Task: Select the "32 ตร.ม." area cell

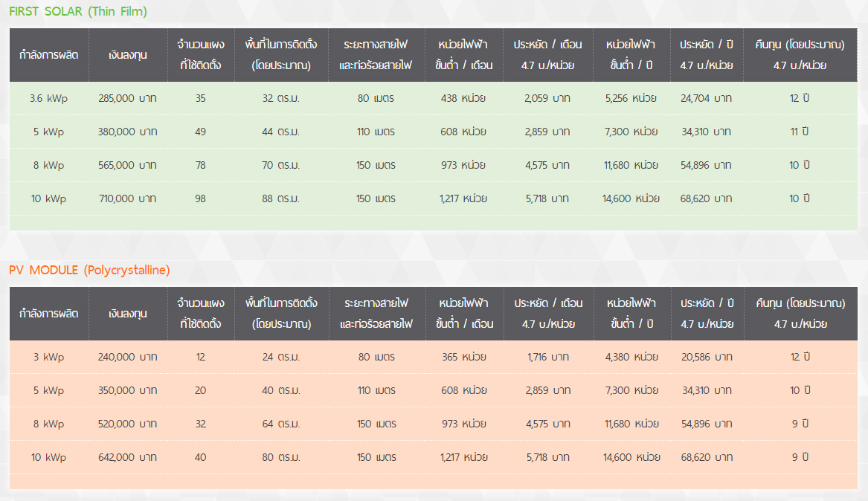Action: pyautogui.click(x=281, y=98)
